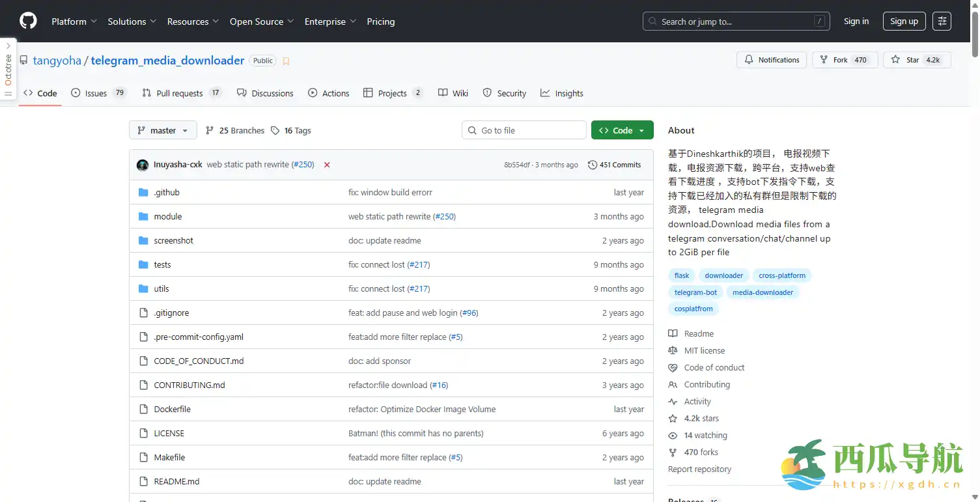The width and height of the screenshot is (980, 502).
Task: Open the accessibility menu icon in header
Action: (x=942, y=21)
